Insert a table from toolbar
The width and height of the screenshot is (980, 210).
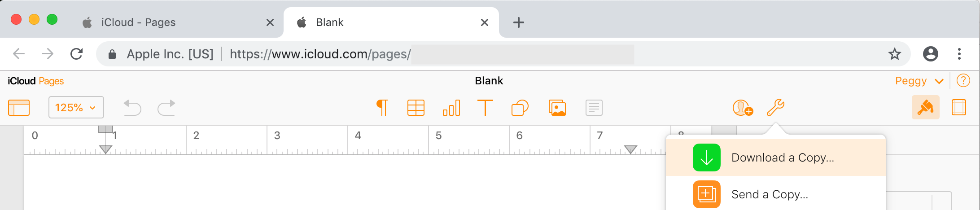(416, 108)
